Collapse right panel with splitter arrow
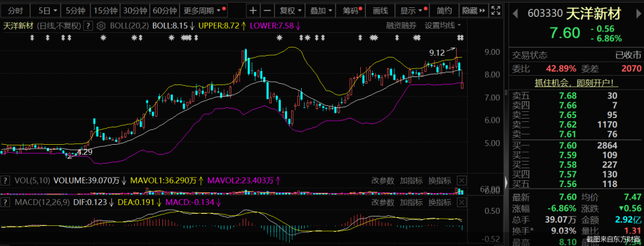Viewport: 644px width, 246px height. coord(506,182)
